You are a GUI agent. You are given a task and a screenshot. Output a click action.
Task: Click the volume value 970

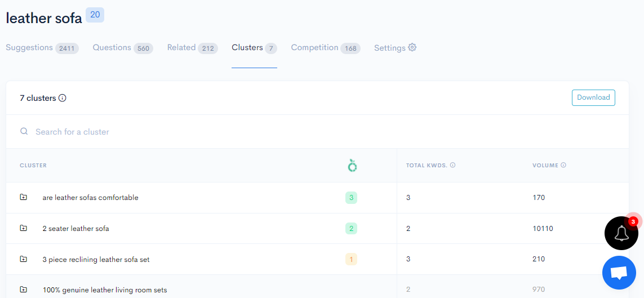coord(539,290)
